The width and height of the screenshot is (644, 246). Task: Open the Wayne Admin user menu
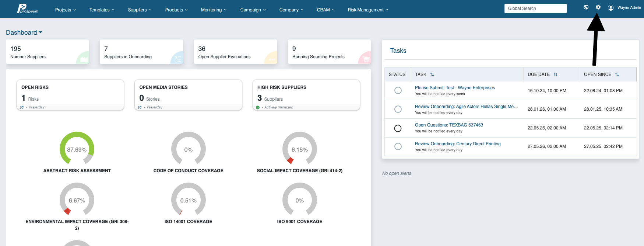629,7
